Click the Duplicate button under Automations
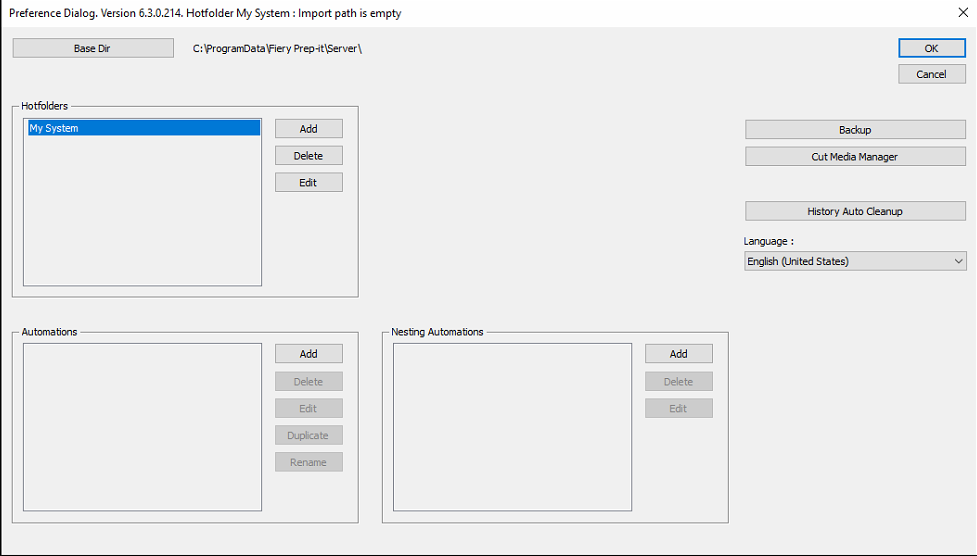977x556 pixels. coord(308,436)
